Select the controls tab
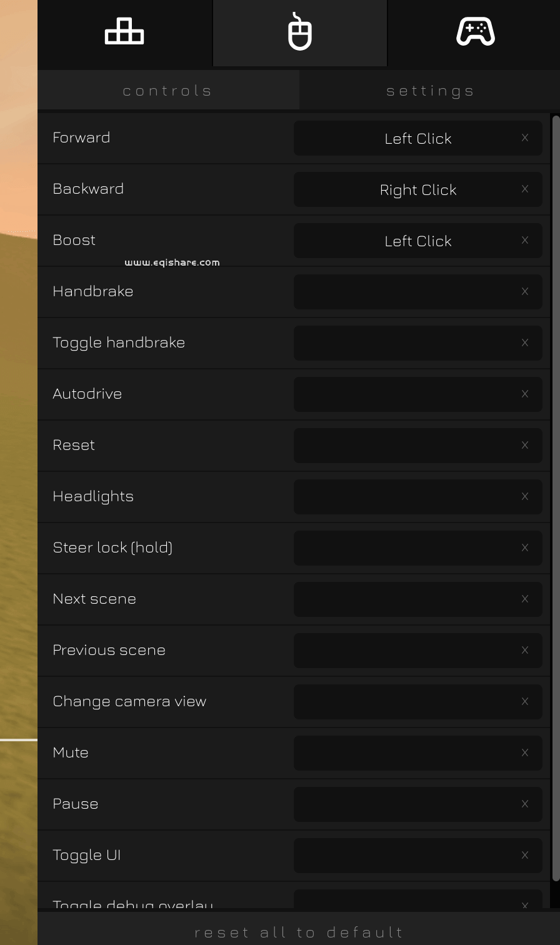 [167, 91]
